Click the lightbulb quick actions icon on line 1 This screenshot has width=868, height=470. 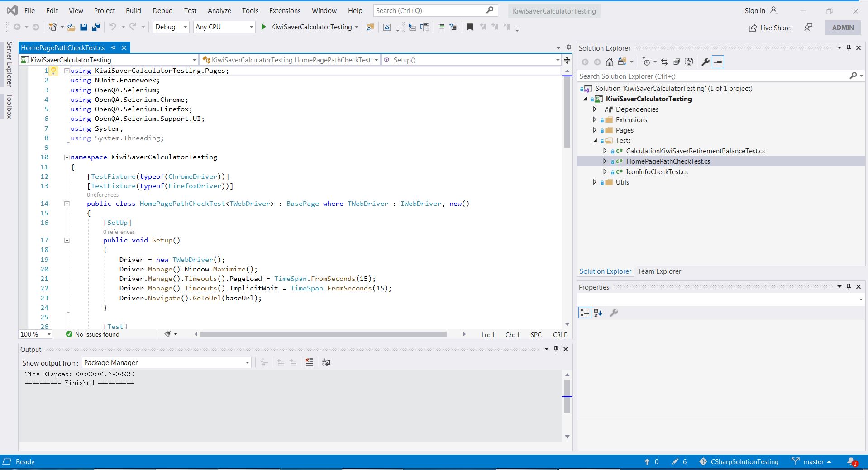53,71
